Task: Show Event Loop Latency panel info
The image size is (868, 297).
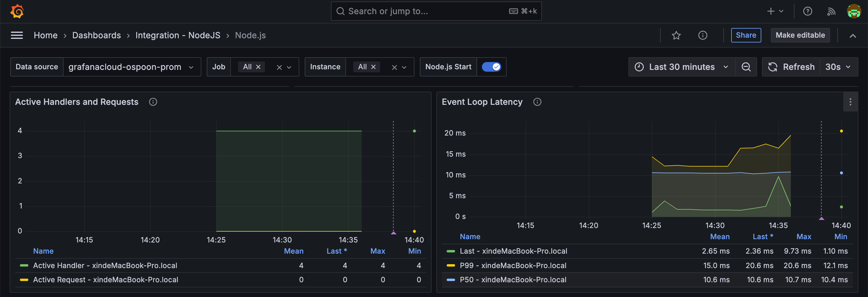Action: pos(537,102)
